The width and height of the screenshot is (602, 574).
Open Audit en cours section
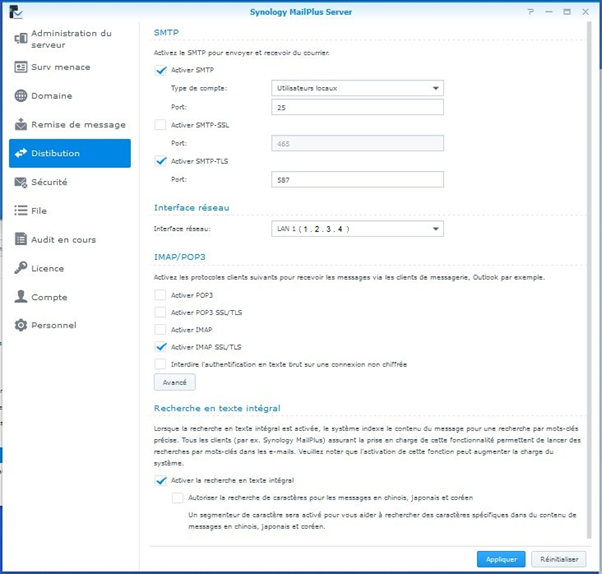click(x=70, y=240)
